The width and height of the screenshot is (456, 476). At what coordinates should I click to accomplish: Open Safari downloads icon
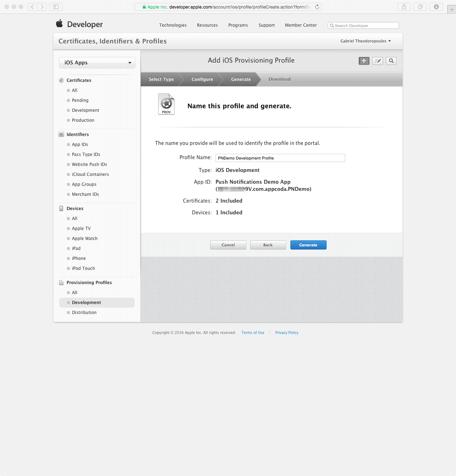(x=436, y=7)
